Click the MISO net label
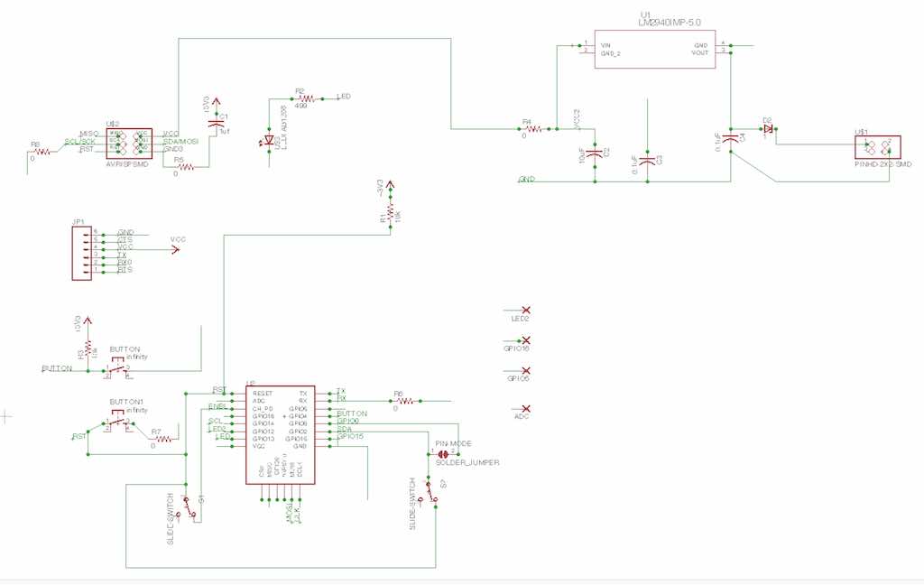Viewport: 924px width, 585px height. (x=88, y=134)
